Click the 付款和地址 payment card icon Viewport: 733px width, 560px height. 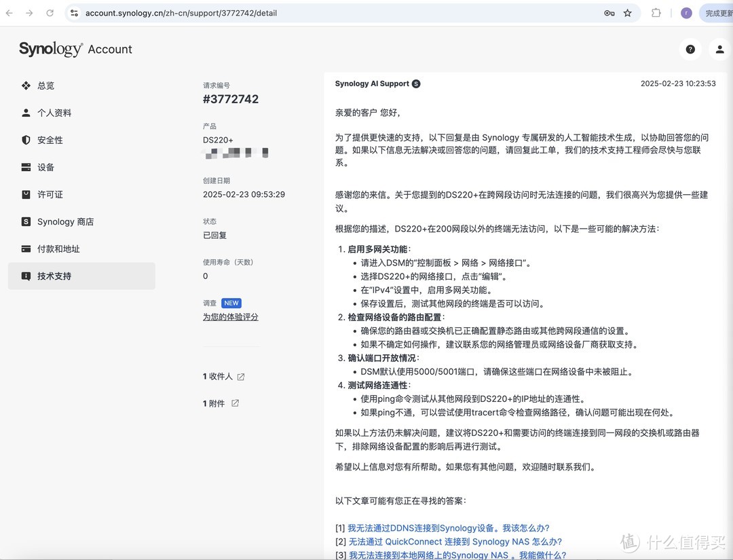click(x=26, y=248)
